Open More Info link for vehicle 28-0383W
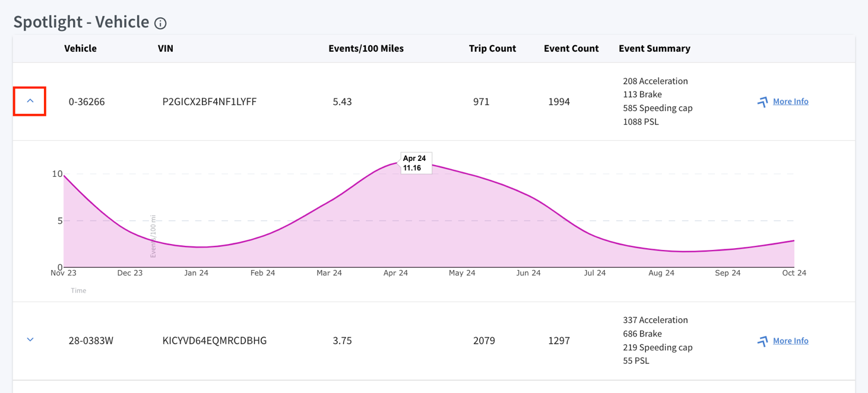Image resolution: width=868 pixels, height=393 pixels. [790, 341]
